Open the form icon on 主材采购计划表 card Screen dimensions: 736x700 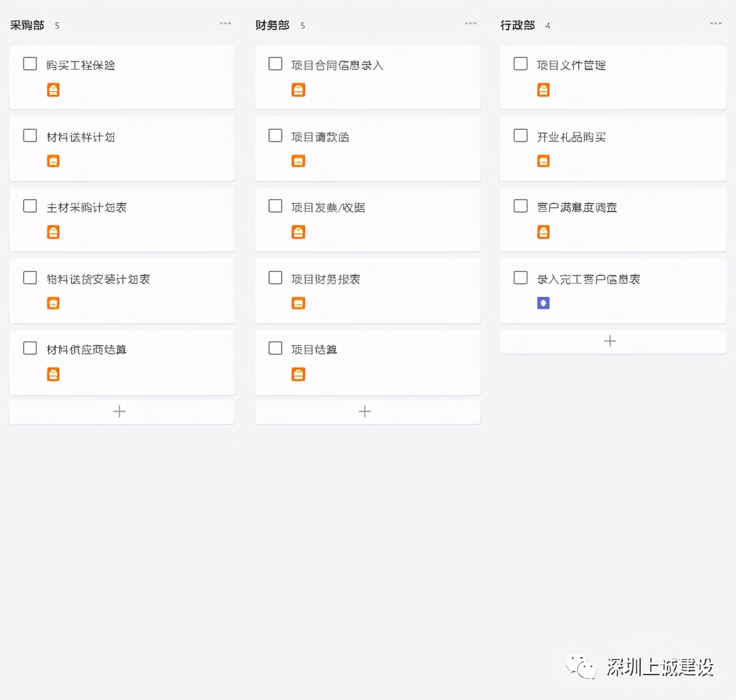click(53, 231)
